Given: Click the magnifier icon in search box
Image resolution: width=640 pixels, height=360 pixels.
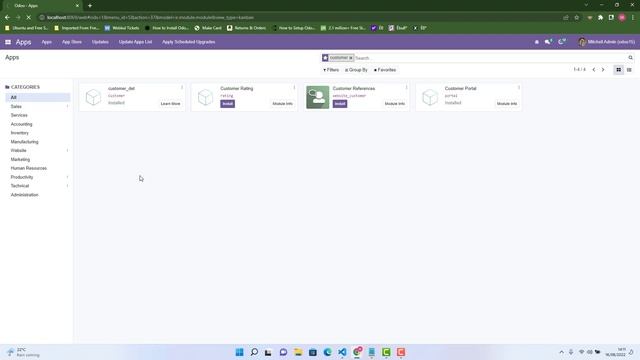Looking at the screenshot, I should [631, 58].
